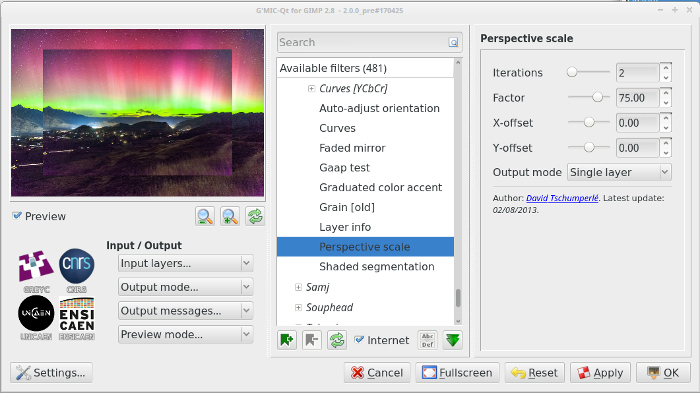The image size is (700, 393).
Task: Click the Abc Def rename fave icon
Action: [428, 340]
